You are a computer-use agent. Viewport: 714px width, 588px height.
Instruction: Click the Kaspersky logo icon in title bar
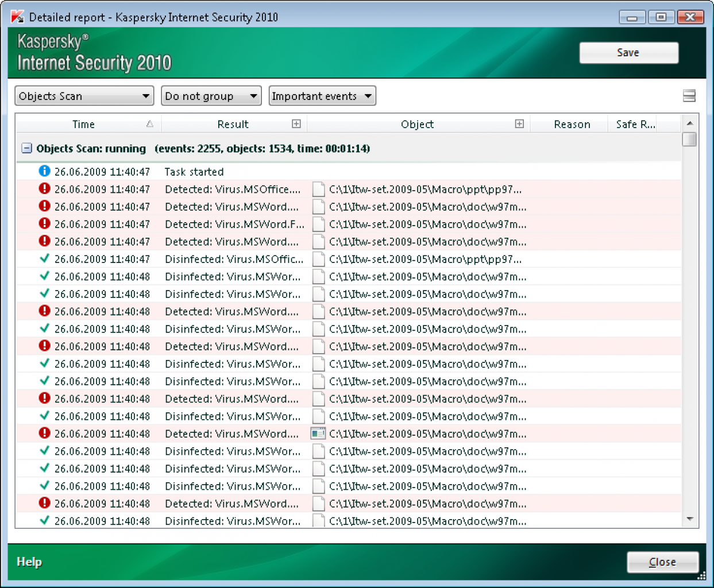pyautogui.click(x=17, y=17)
